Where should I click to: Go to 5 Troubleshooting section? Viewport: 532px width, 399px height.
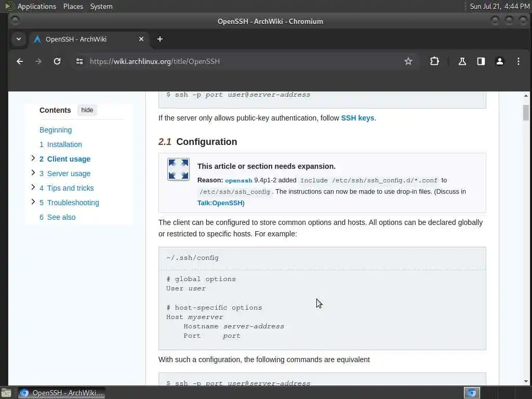click(69, 203)
